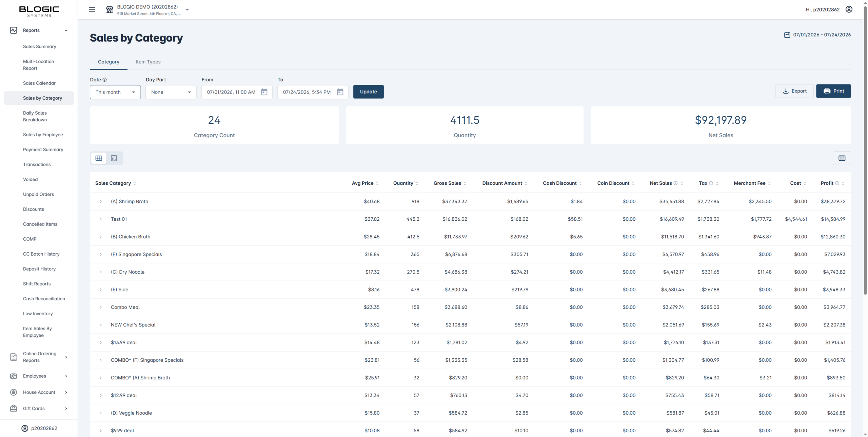Open Cash Reconciliation report
The width and height of the screenshot is (868, 437).
point(44,299)
